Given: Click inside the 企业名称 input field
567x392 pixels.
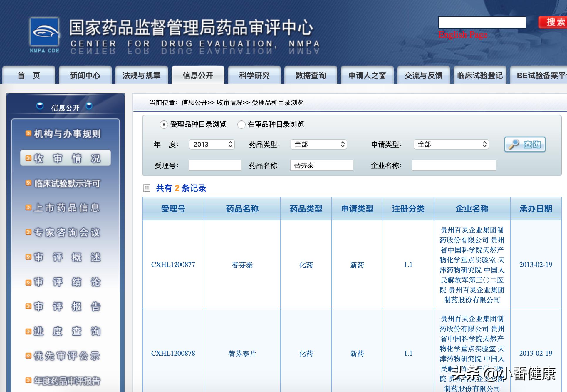Looking at the screenshot, I should pos(454,165).
